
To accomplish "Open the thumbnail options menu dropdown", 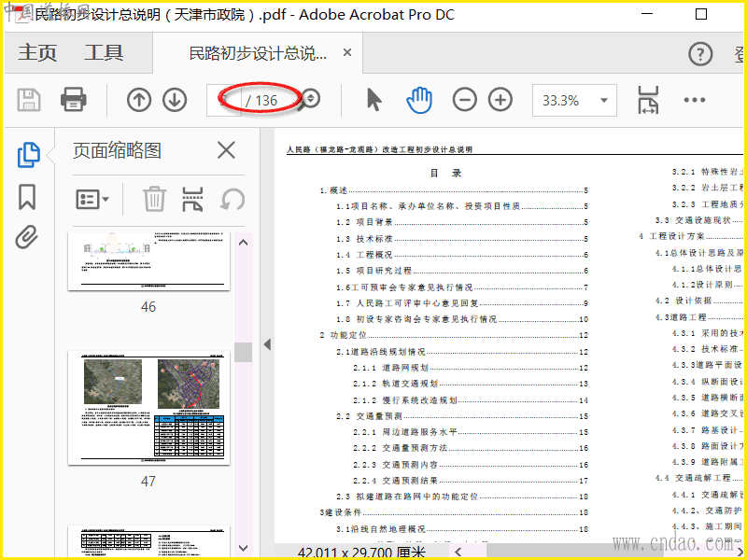I will 92,199.
